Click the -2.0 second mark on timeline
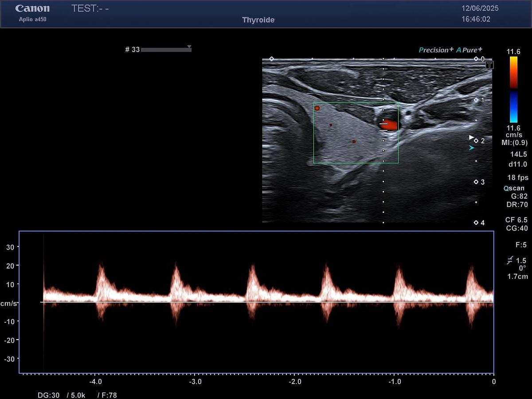This screenshot has width=532, height=399. click(x=295, y=382)
